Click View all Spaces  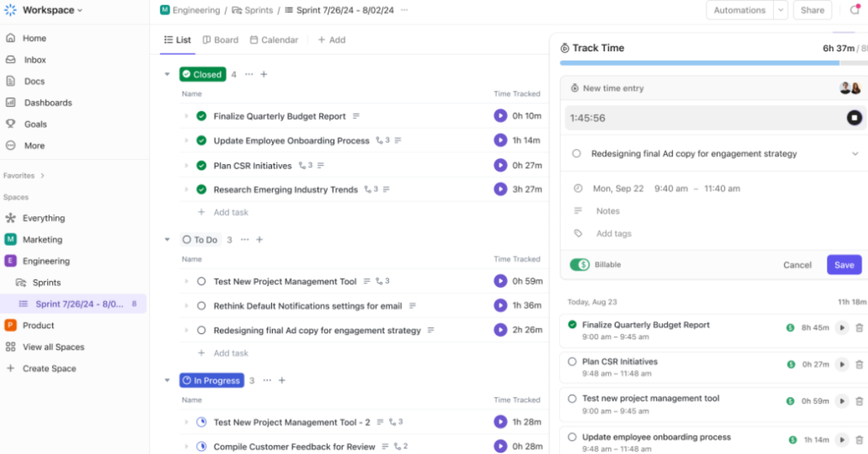(54, 347)
